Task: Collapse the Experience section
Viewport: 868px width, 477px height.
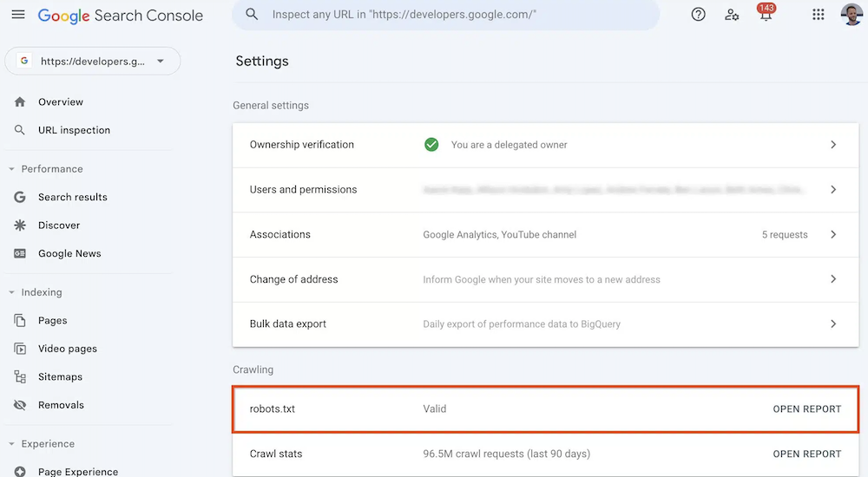Action: point(12,444)
